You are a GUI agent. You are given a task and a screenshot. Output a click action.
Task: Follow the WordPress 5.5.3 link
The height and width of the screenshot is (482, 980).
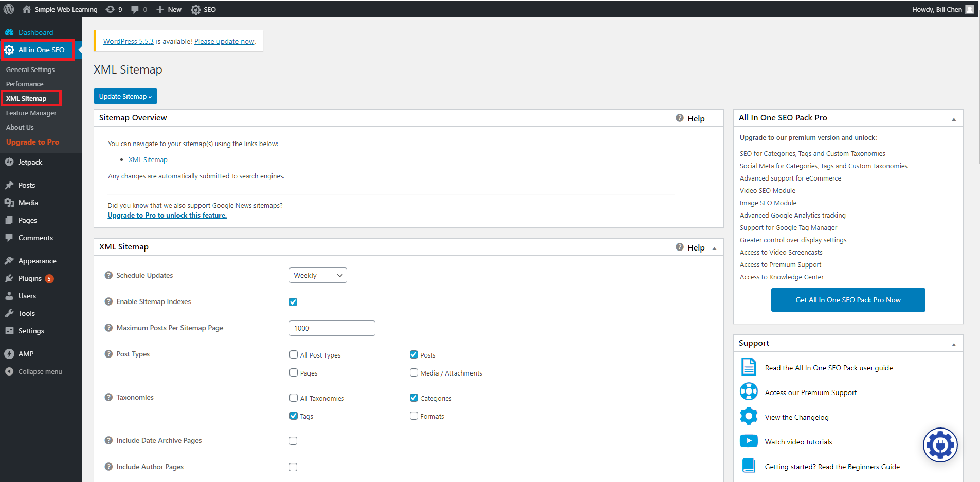tap(129, 41)
